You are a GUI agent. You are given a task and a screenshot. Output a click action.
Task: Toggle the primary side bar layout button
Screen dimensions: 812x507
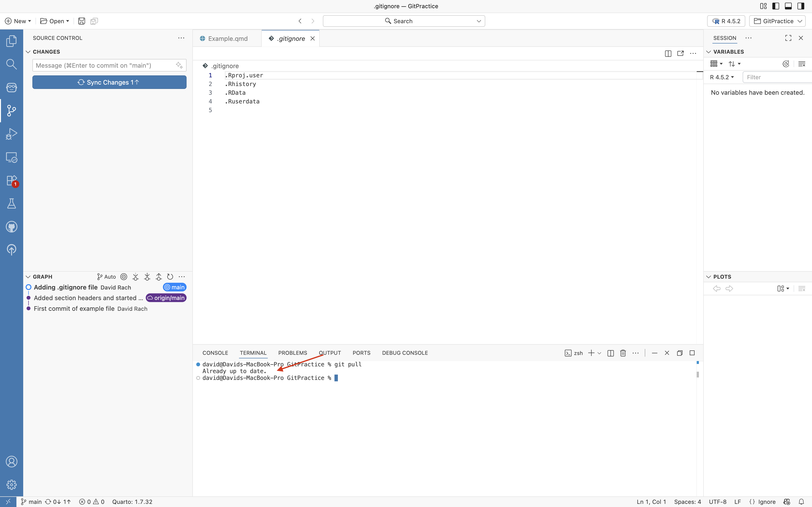(x=776, y=6)
